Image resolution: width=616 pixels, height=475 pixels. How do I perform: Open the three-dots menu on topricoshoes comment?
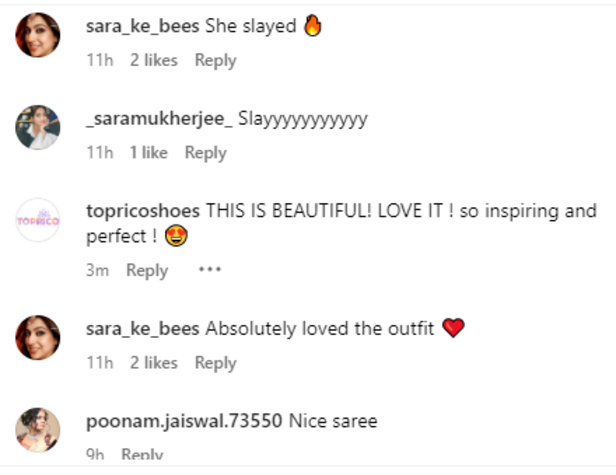(x=209, y=270)
